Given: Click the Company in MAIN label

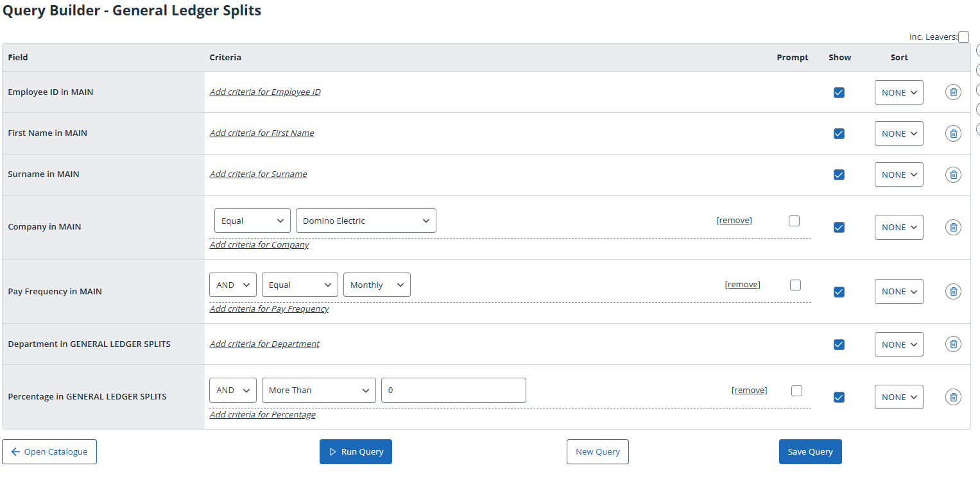Looking at the screenshot, I should click(x=44, y=227).
